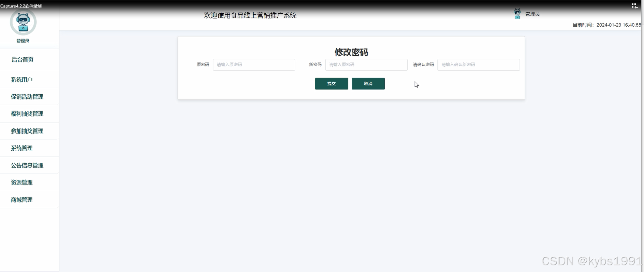Click into the 新密码 input field
The image size is (644, 272).
[x=366, y=65]
